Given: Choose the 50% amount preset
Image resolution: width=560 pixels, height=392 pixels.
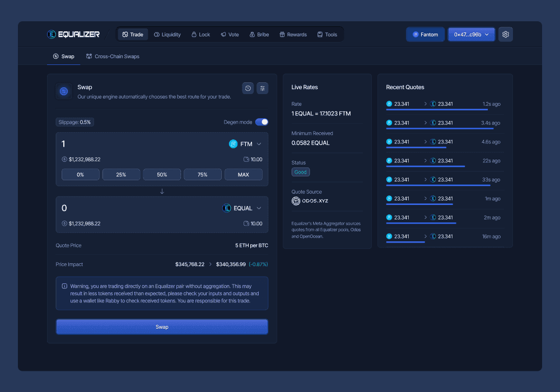Looking at the screenshot, I should tap(162, 175).
